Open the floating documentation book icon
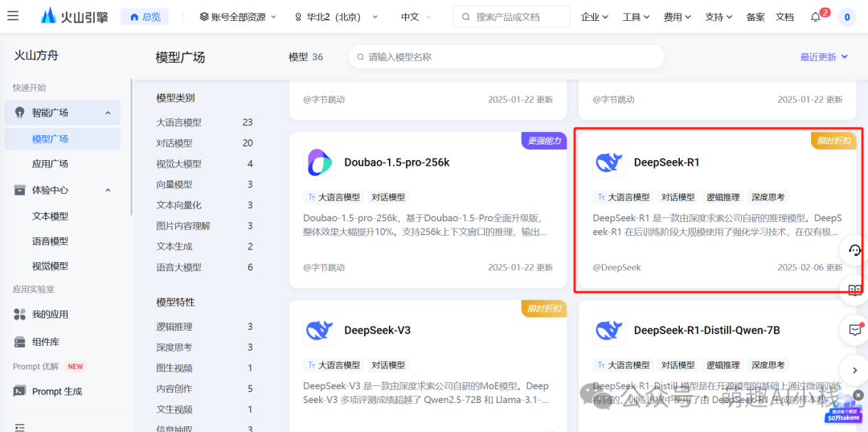This screenshot has width=868, height=432. [x=854, y=290]
